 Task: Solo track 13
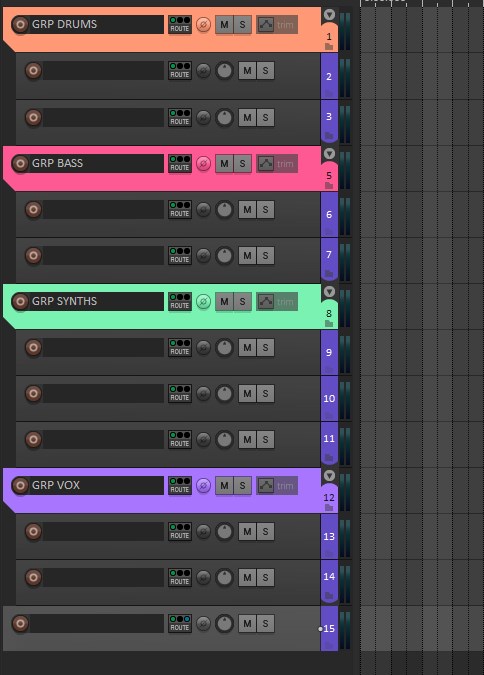click(x=266, y=532)
